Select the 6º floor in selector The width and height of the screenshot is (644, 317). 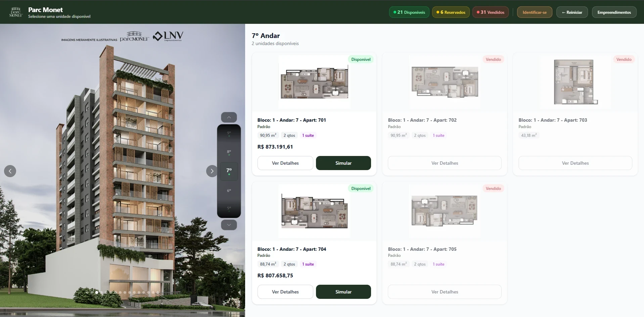pyautogui.click(x=229, y=191)
